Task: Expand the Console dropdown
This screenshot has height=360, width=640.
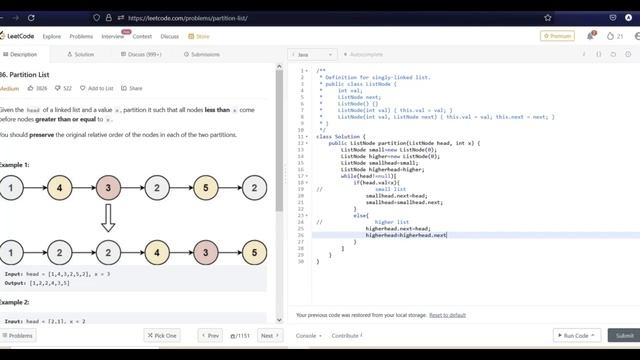Action: pyautogui.click(x=309, y=336)
